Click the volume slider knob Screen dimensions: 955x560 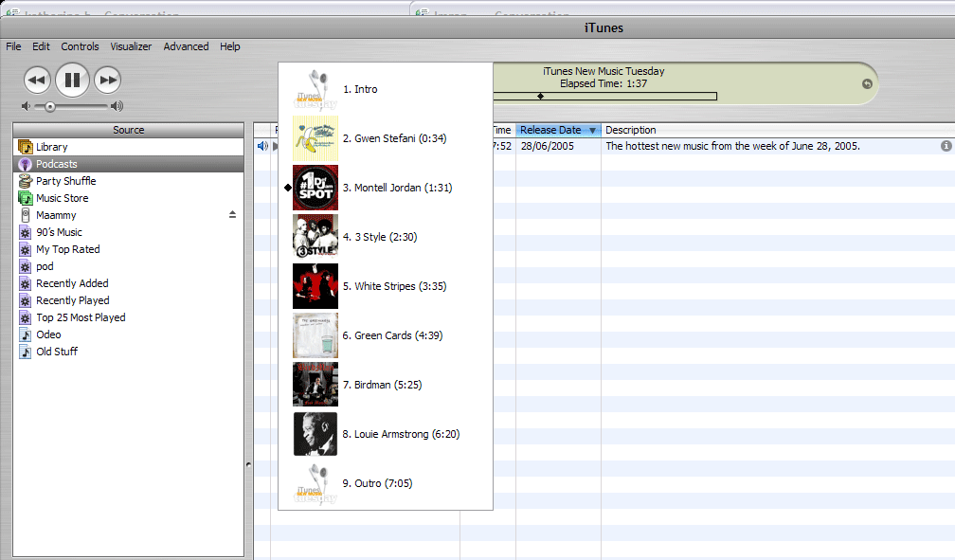coord(50,107)
